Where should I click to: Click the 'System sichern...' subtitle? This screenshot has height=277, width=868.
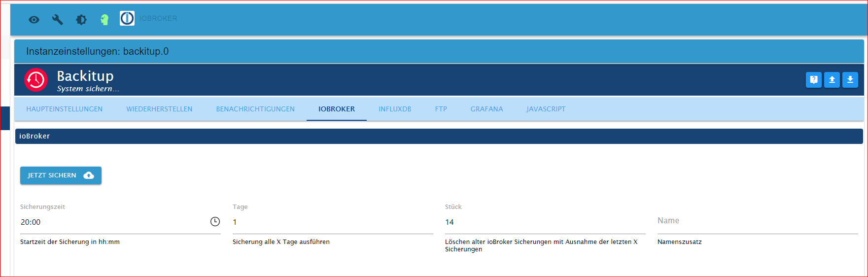click(x=88, y=89)
